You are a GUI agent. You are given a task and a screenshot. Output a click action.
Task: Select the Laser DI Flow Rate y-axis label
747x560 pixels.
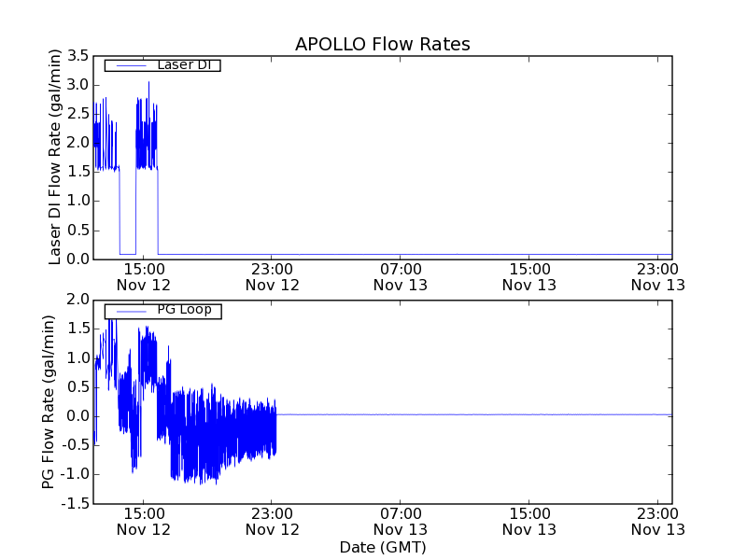pos(55,157)
